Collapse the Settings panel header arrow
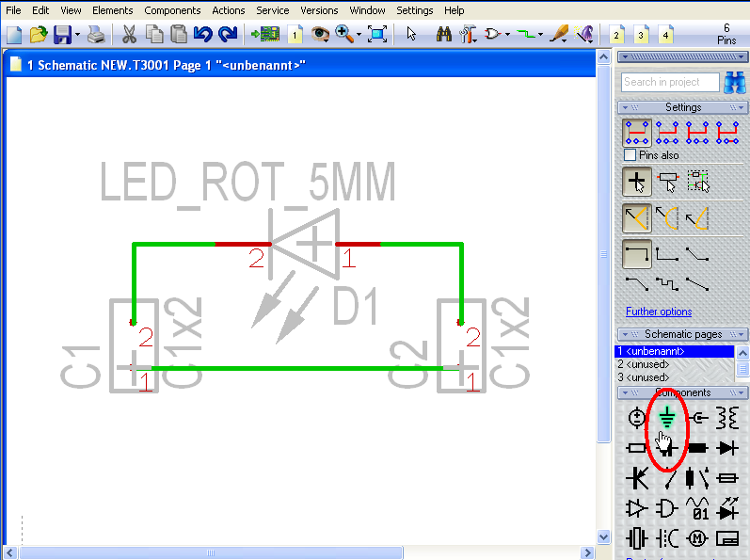 (625, 107)
